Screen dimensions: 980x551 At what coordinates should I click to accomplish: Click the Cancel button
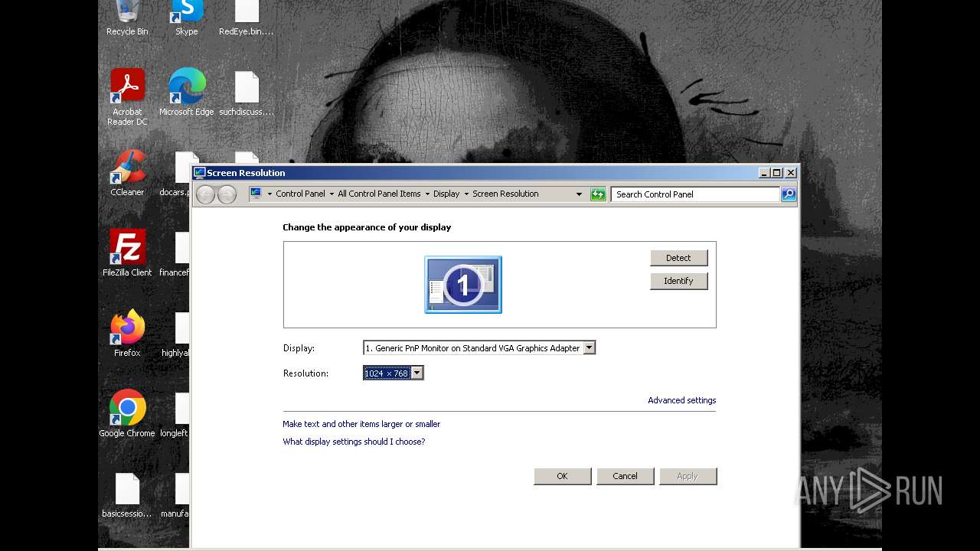625,476
